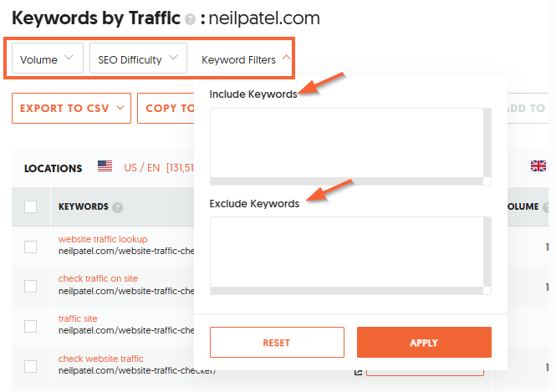
Task: Select the 'traffic site' row checkbox
Action: click(x=31, y=325)
